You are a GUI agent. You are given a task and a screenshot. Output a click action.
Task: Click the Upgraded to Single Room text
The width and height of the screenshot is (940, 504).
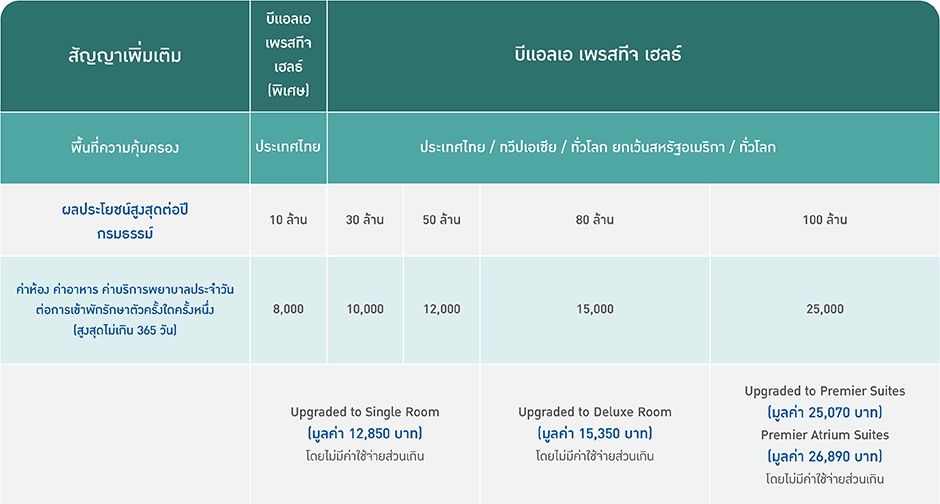coord(365,412)
